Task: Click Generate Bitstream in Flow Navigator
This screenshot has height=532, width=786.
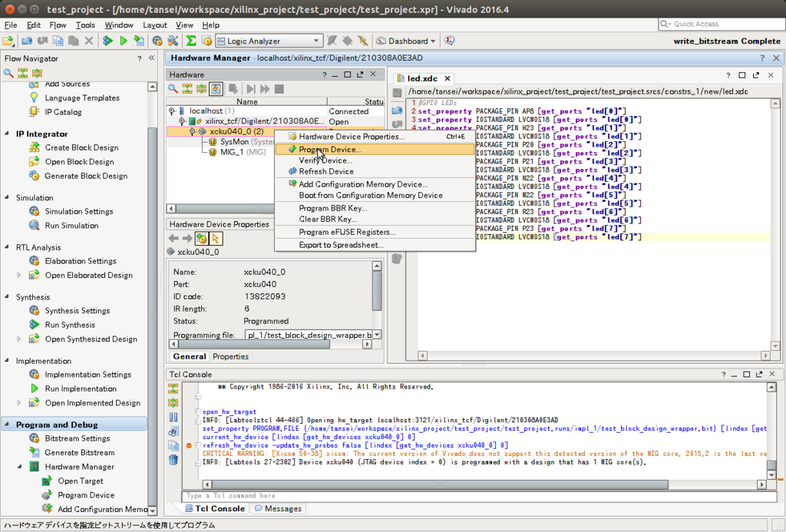Action: [x=80, y=452]
